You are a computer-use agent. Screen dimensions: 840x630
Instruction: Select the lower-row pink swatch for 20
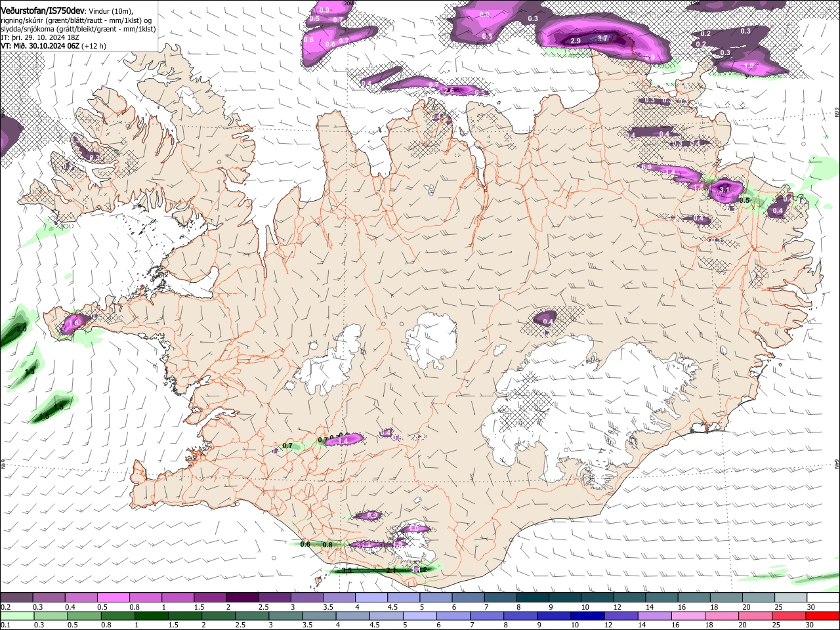click(x=756, y=616)
